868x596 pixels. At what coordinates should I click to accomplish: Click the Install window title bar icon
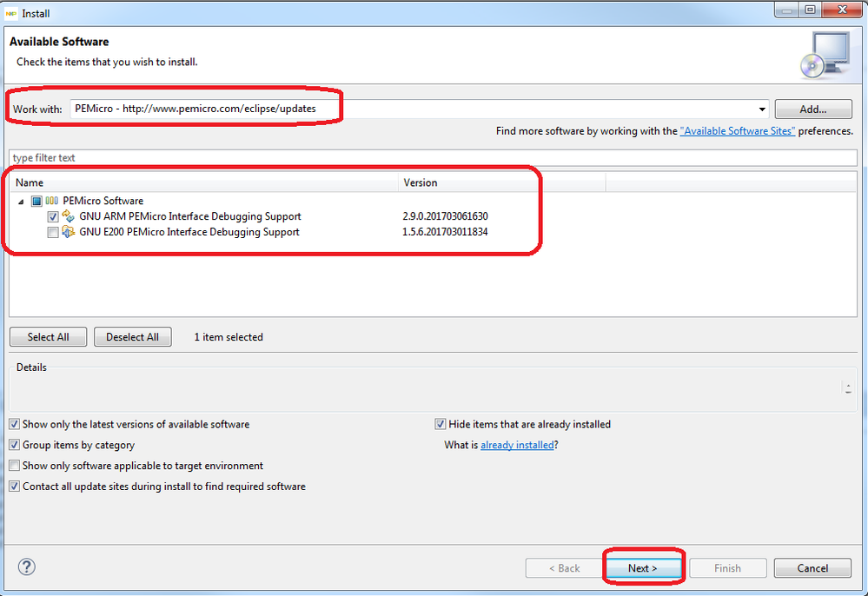[10, 13]
